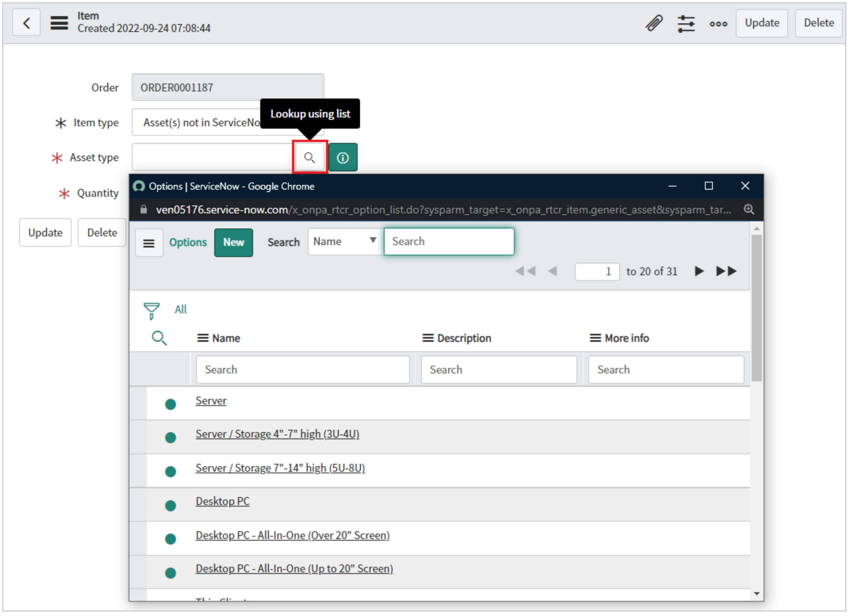Click the zoom icon in the address bar
This screenshot has width=849, height=616.
[x=748, y=209]
